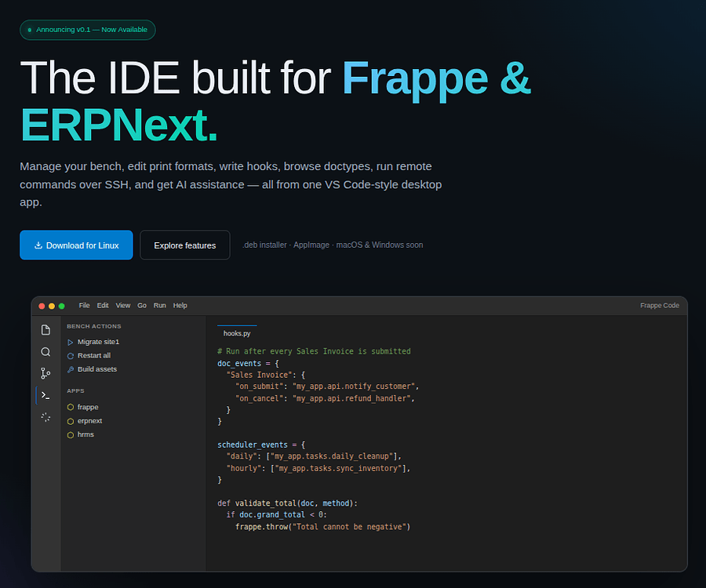This screenshot has height=588, width=706.
Task: Open the AI sparkle loader icon
Action: 45,417
